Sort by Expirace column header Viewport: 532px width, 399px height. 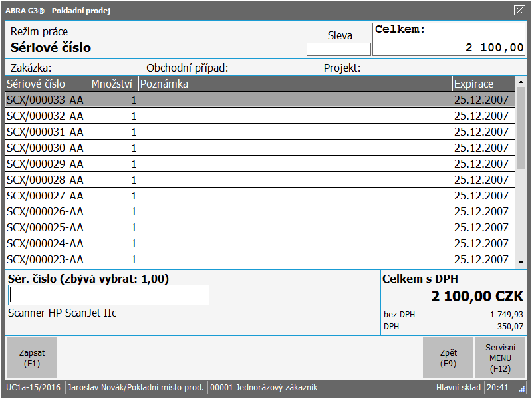tap(483, 84)
